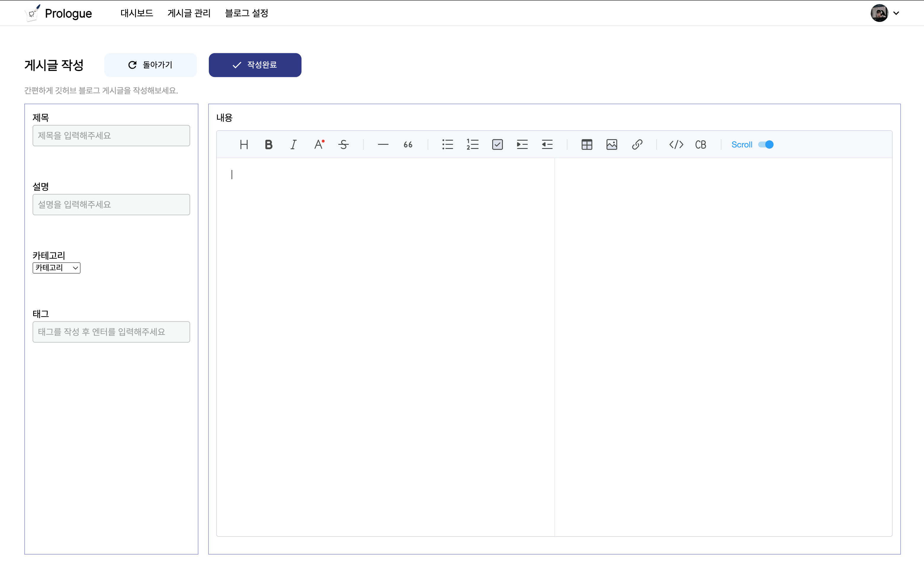
Task: Insert a hyperlink with link icon
Action: (637, 144)
